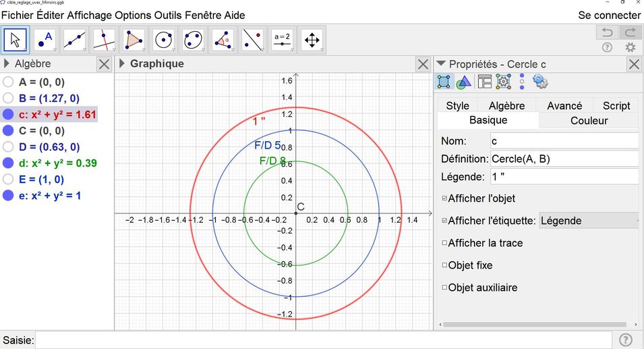Click the Se connecter link
The width and height of the screenshot is (644, 349).
click(x=609, y=15)
